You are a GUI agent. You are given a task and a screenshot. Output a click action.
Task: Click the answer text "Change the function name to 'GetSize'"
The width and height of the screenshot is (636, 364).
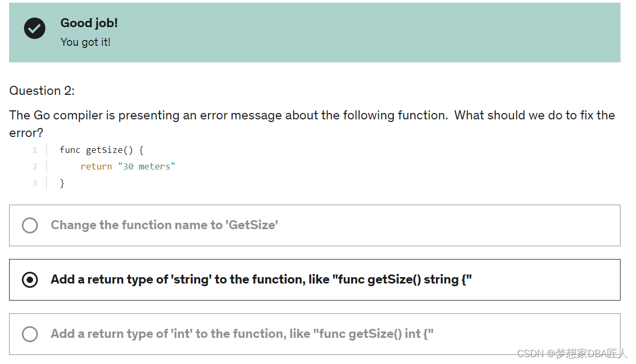pyautogui.click(x=164, y=225)
